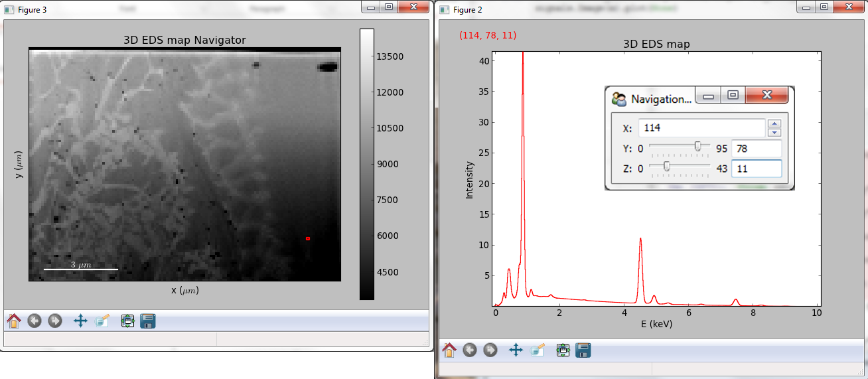Click the red pointer marker on navigator map
Screen dimensions: 868x379
[308, 238]
